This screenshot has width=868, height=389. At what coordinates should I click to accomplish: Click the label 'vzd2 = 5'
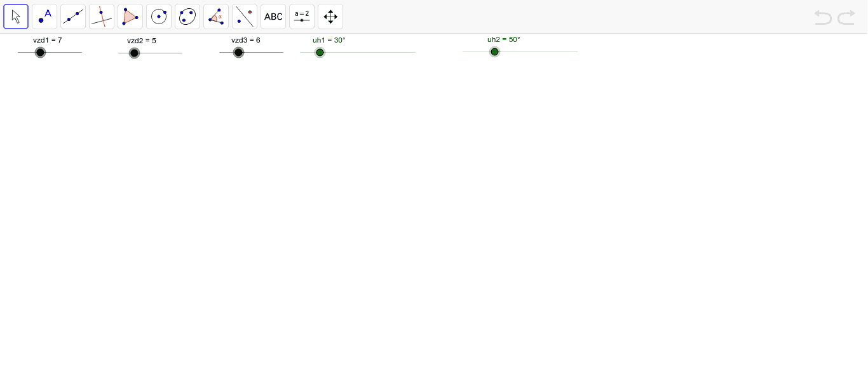142,41
